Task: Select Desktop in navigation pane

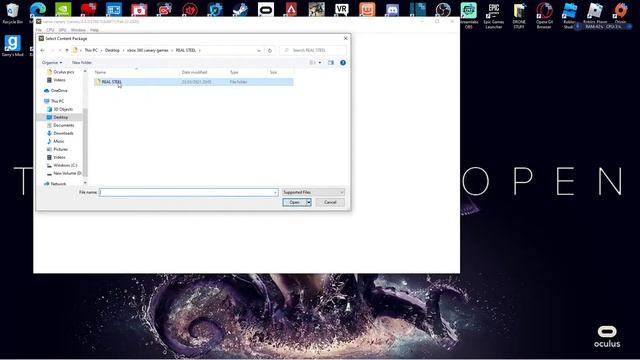Action: click(58, 118)
